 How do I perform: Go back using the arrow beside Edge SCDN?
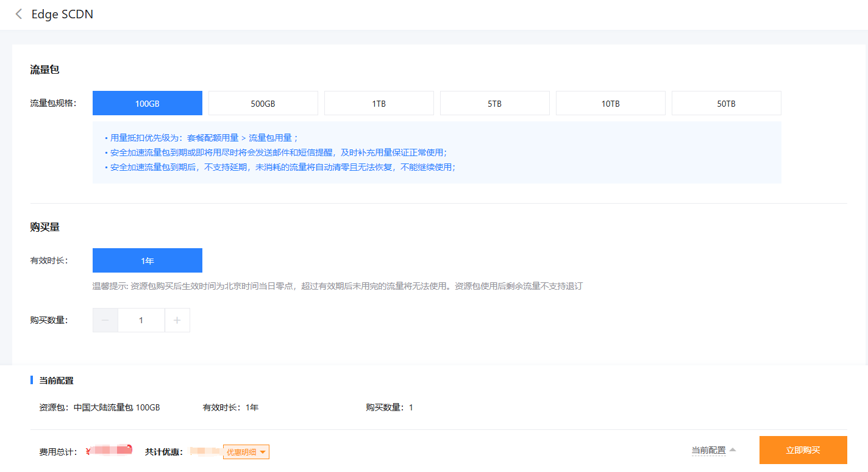click(19, 14)
